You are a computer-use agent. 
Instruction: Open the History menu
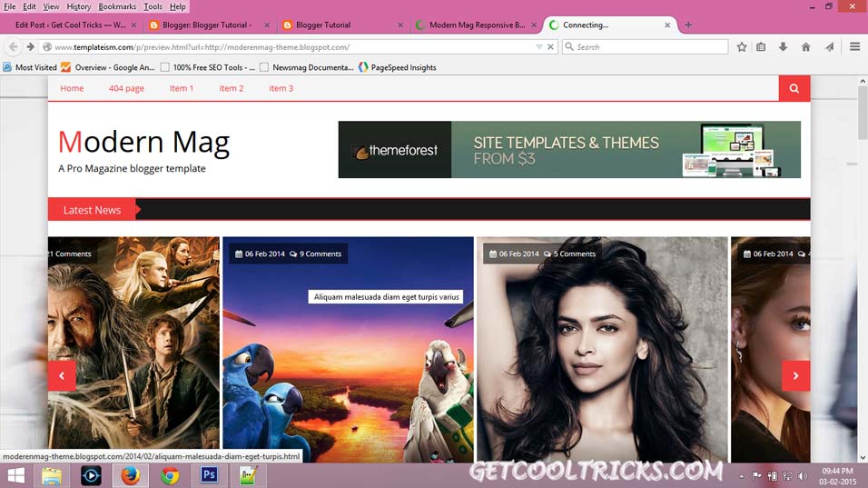[x=79, y=6]
